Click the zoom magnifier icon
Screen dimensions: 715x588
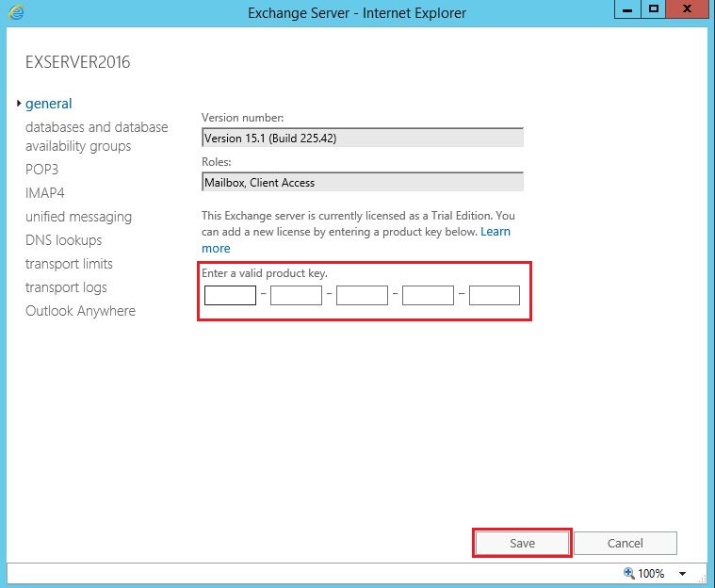coord(629,573)
